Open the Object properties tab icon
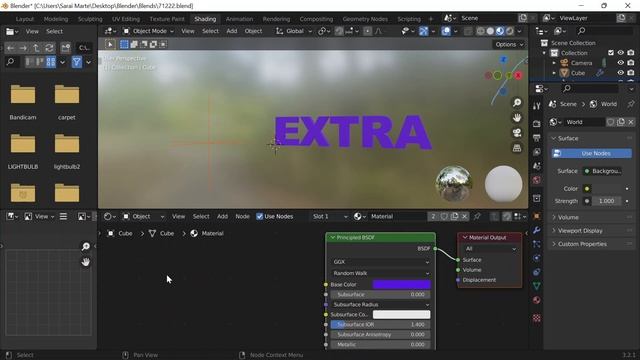Screen dimensions: 640x360 (x=537, y=216)
